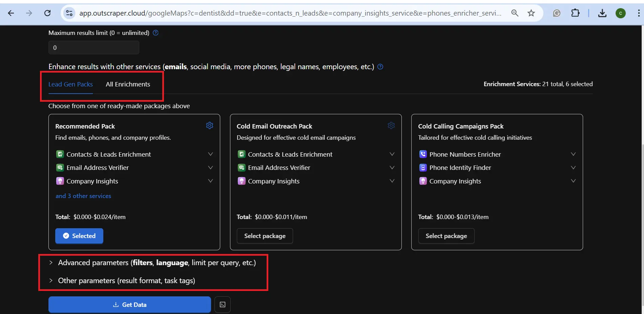Open Cold Email Outreach Pack settings gear

[x=391, y=125]
